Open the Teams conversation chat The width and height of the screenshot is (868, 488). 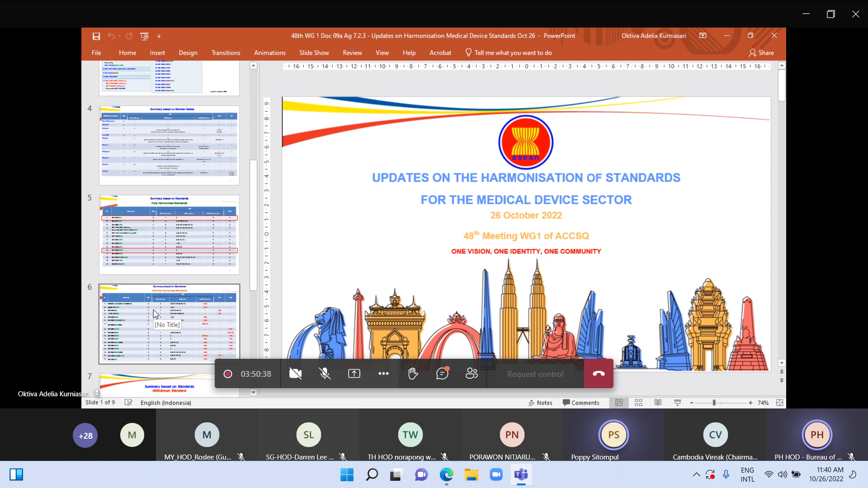442,373
